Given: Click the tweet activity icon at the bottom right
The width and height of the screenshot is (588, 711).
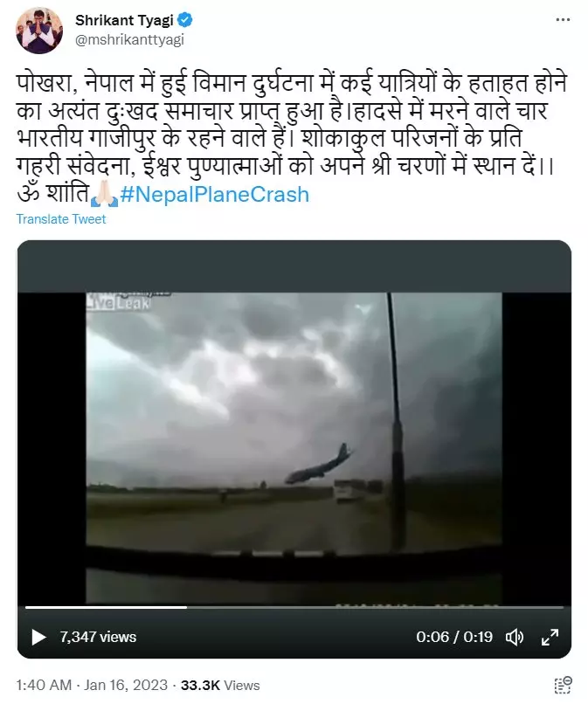Looking at the screenshot, I should [563, 685].
